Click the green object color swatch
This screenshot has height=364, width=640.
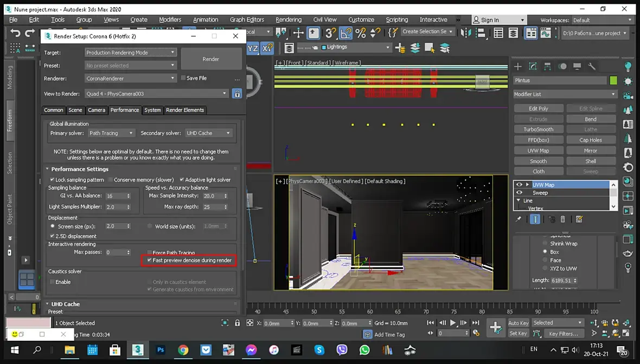point(613,81)
